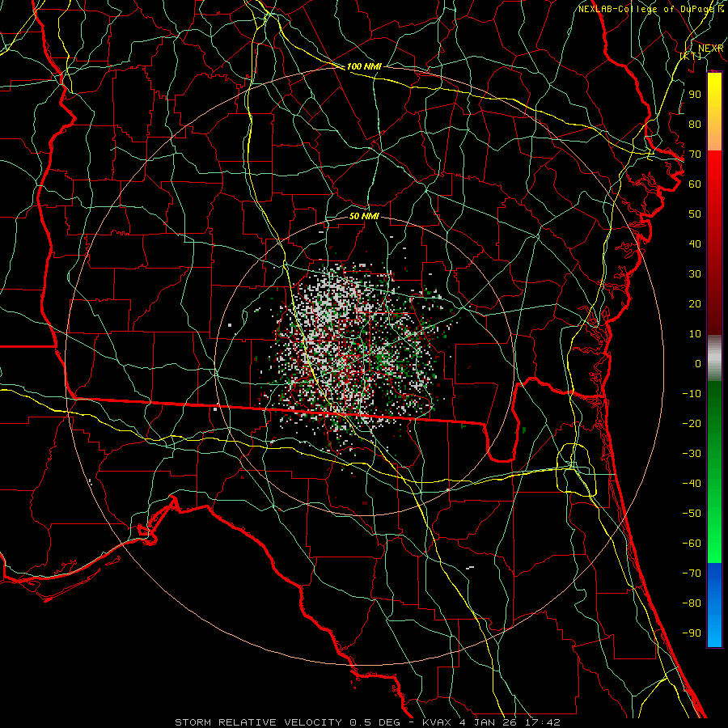This screenshot has width=728, height=728.
Task: Select the 0 value on velocity scale
Action: coord(698,363)
